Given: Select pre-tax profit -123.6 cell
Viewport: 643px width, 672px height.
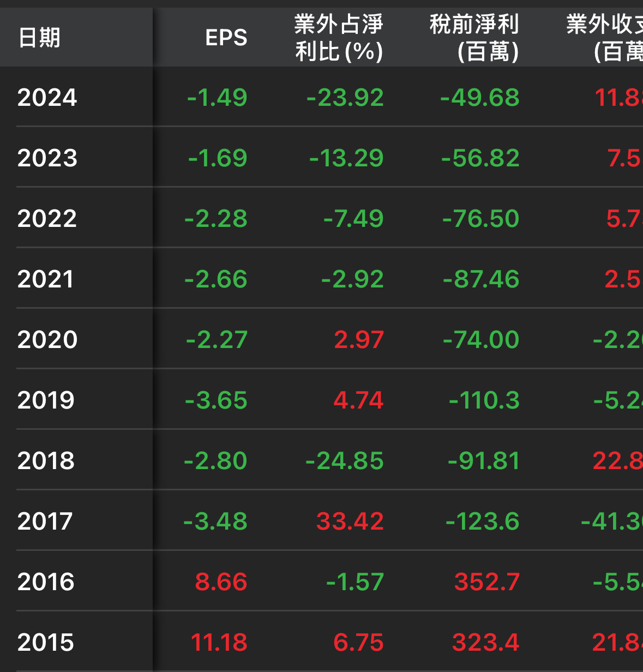Looking at the screenshot, I should [483, 521].
